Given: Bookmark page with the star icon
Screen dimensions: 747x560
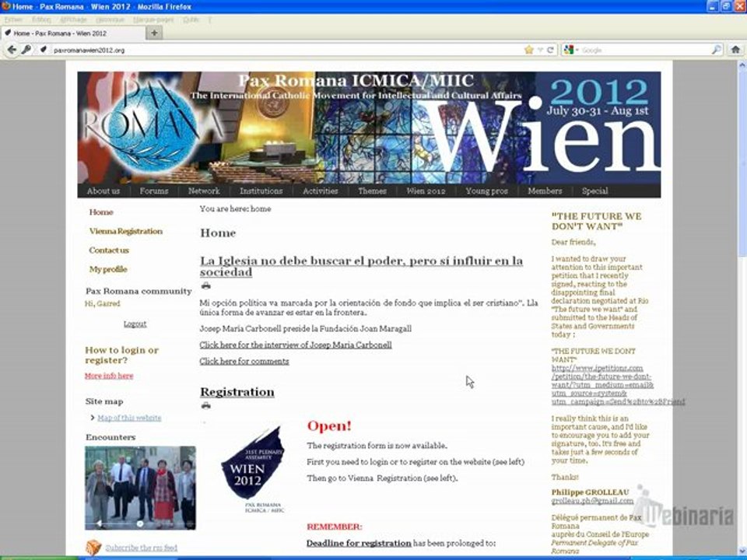Looking at the screenshot, I should click(529, 50).
